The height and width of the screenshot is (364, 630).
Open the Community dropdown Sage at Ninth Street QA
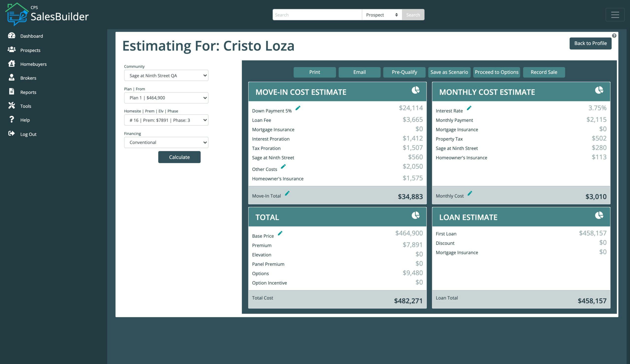point(166,75)
